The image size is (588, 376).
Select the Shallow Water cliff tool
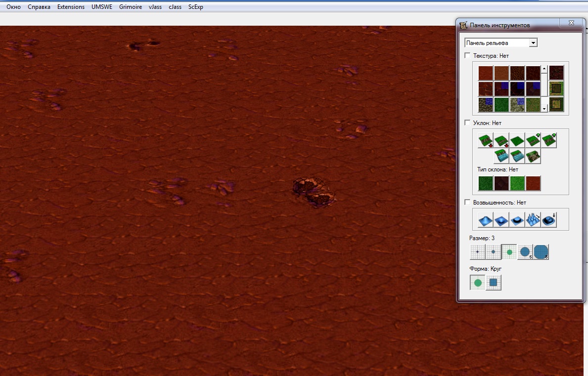click(517, 156)
